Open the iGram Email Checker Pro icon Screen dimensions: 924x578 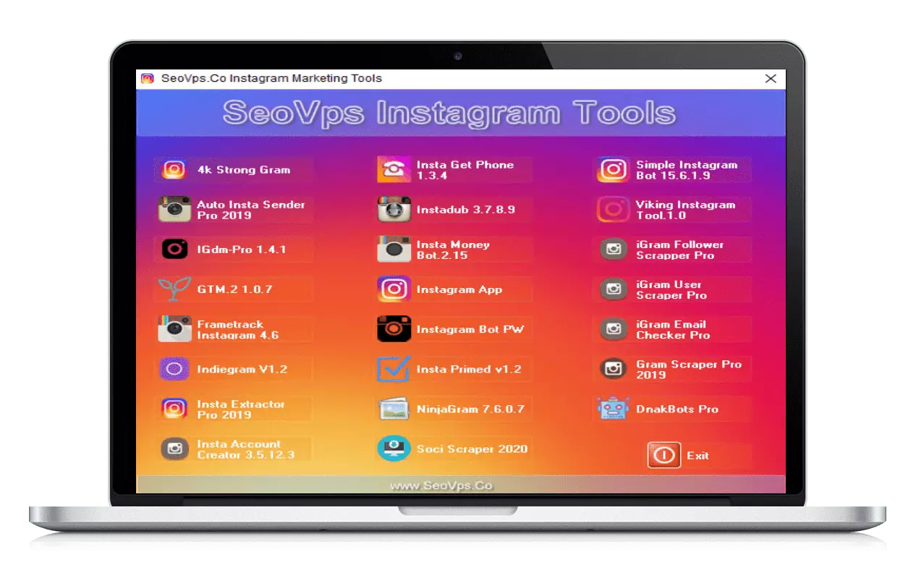614,329
